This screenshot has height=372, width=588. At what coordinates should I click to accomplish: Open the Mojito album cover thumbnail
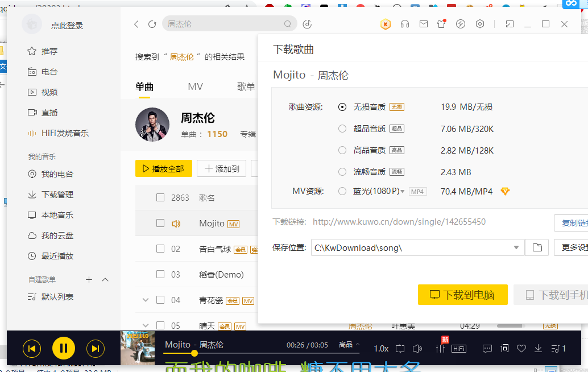coord(138,348)
